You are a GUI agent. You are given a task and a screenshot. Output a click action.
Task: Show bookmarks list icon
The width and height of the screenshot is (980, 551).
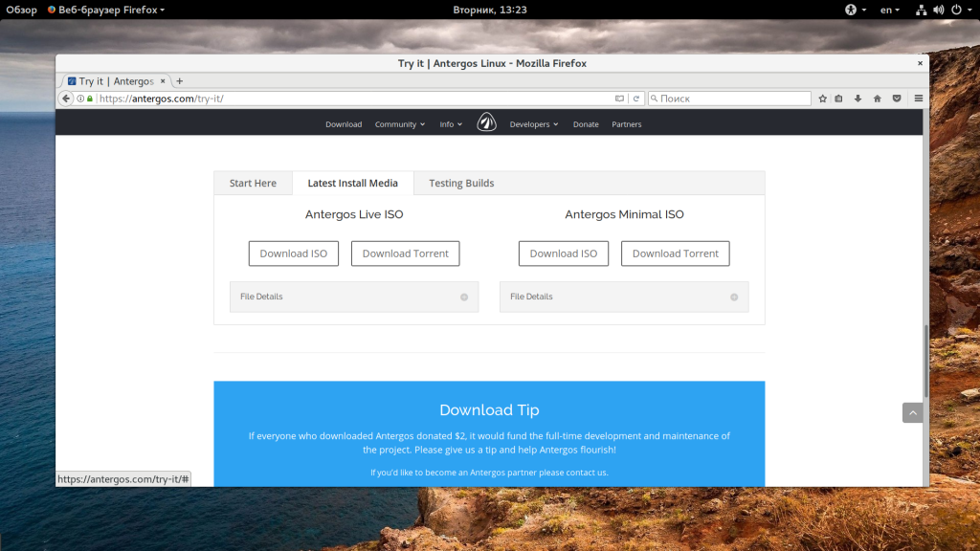point(838,99)
